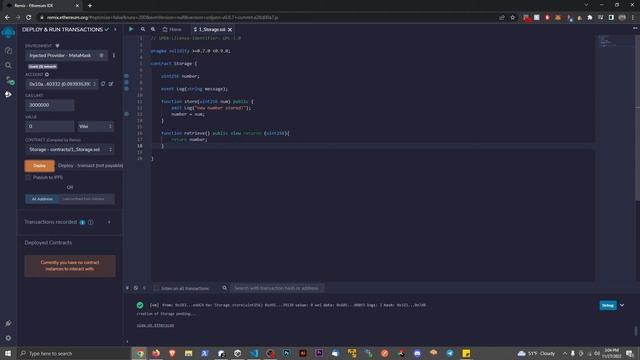Toggle the breakpoint marker on line 13
Screen dimensions: 640x360
pos(127,114)
